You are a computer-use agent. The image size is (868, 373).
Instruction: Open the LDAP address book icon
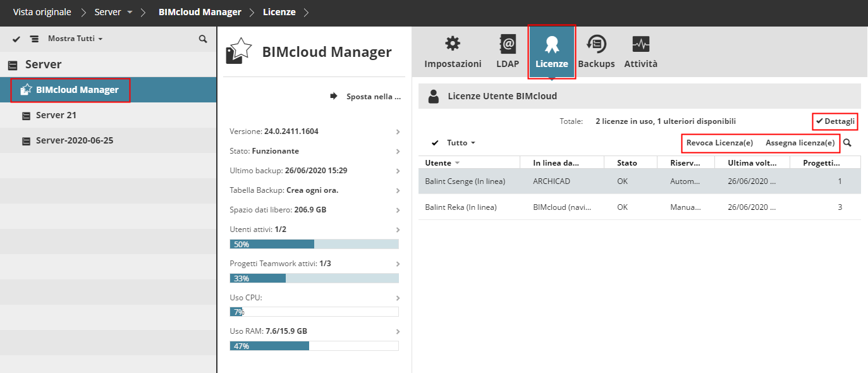coord(507,44)
